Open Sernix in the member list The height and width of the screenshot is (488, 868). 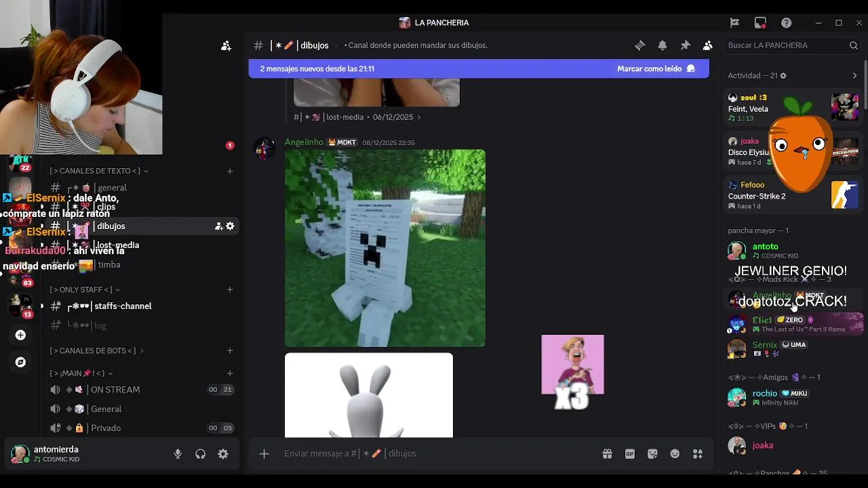tap(793, 348)
